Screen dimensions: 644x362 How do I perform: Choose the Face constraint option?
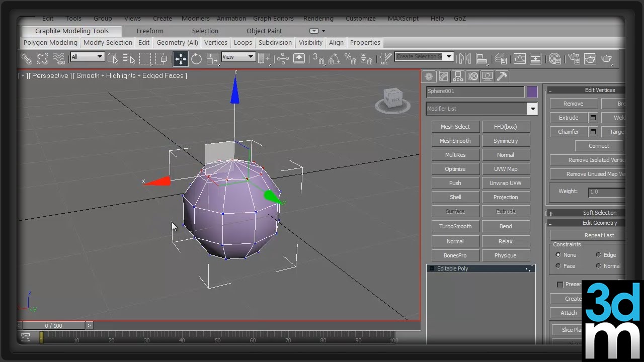[558, 266]
